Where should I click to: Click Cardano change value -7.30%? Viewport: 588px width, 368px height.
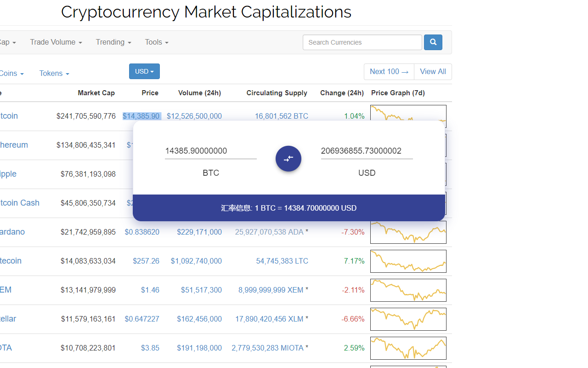coord(353,232)
